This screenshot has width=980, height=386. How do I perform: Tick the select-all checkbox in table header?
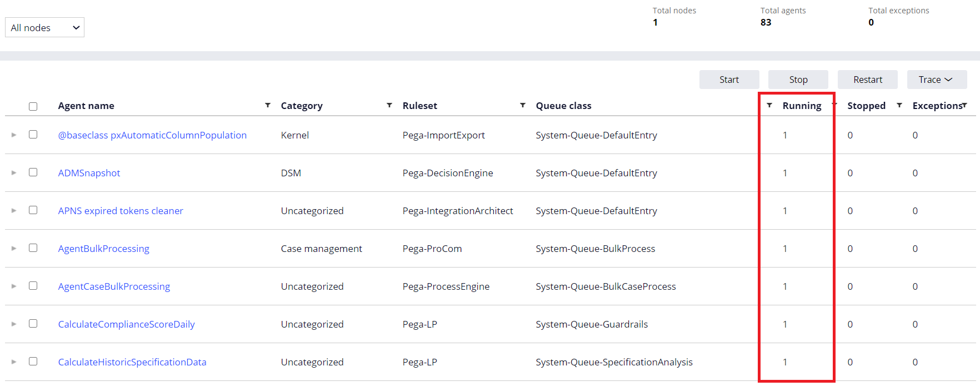(33, 106)
